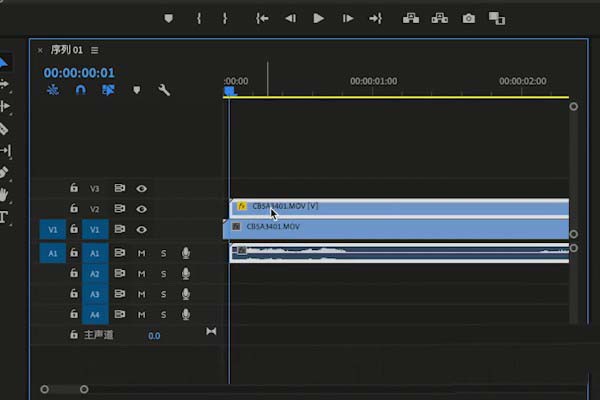Toggle the Snap magnet in timeline
The image size is (600, 400).
click(x=81, y=90)
